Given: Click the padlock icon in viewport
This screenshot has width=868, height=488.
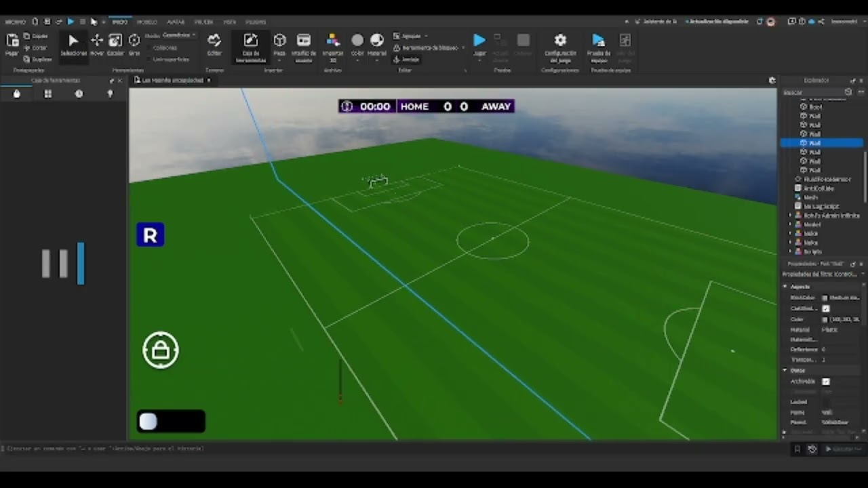Looking at the screenshot, I should (161, 350).
